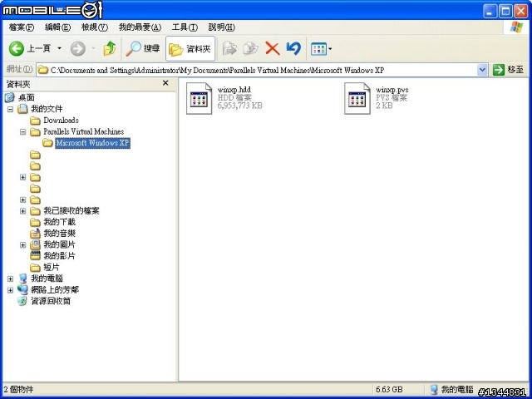Click the winxp.pvs file name

[x=392, y=90]
